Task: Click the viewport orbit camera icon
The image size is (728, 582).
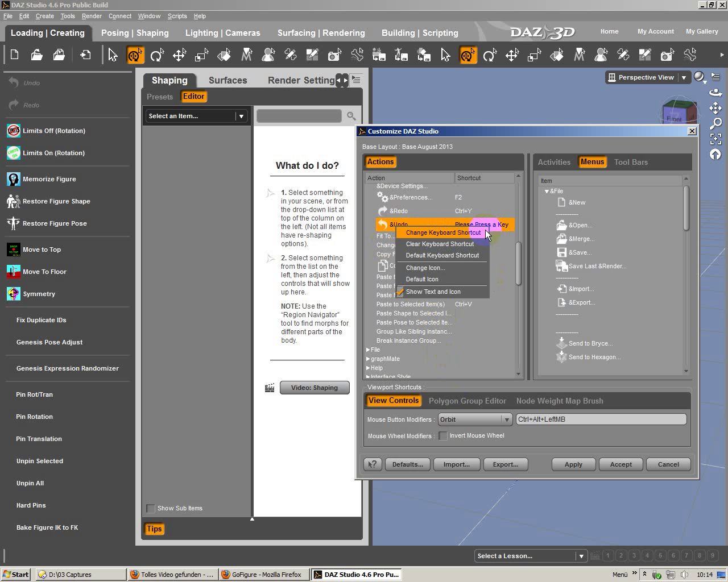Action: click(715, 93)
